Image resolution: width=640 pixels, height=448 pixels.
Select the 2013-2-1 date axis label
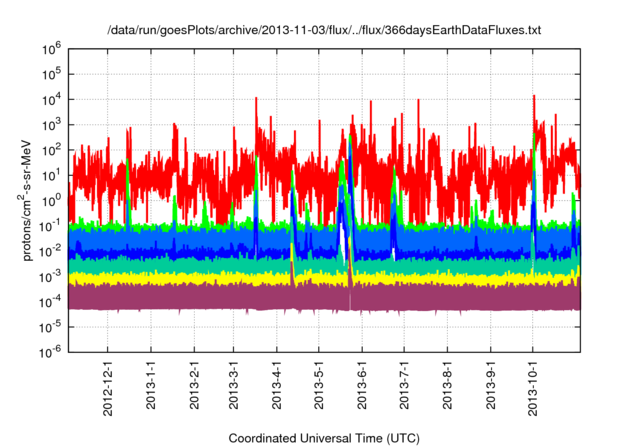[194, 385]
